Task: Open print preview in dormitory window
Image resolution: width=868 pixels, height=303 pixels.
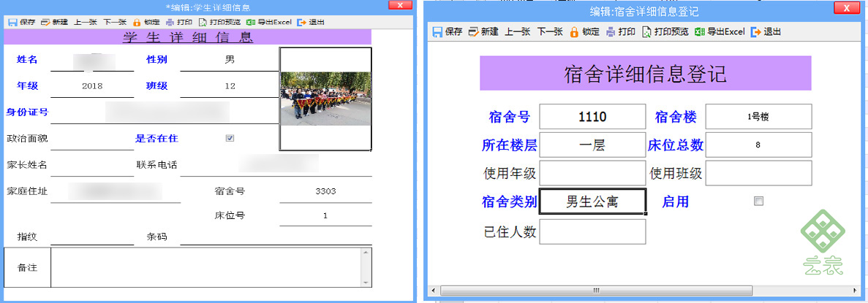Action: pos(665,32)
